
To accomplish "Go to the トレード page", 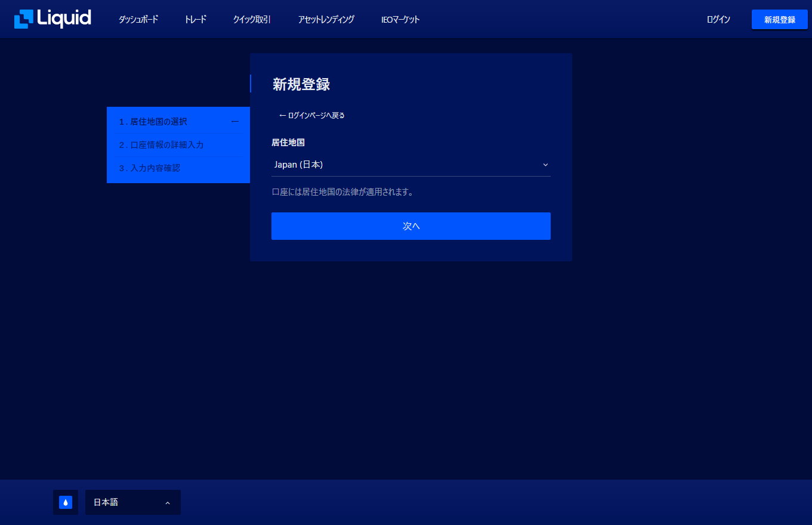I will point(196,20).
